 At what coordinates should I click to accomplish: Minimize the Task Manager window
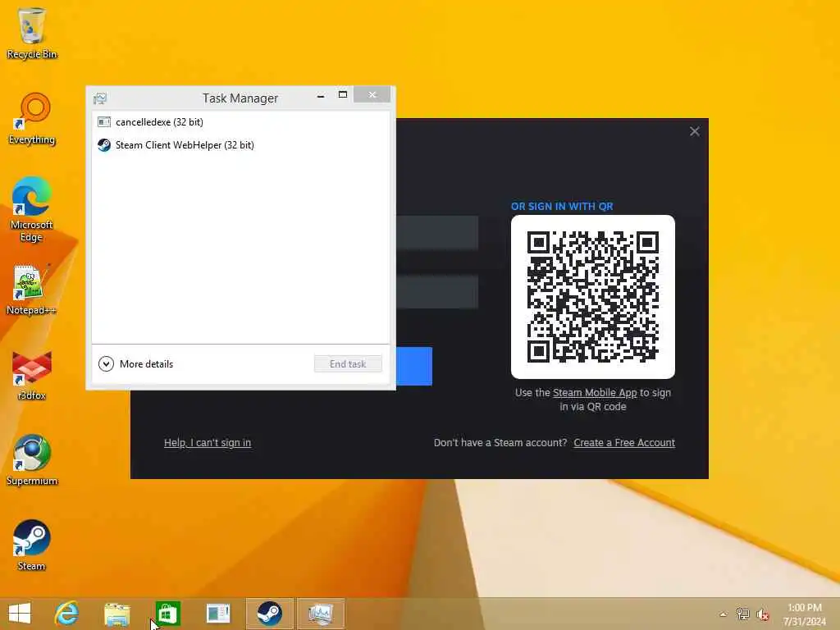point(321,96)
